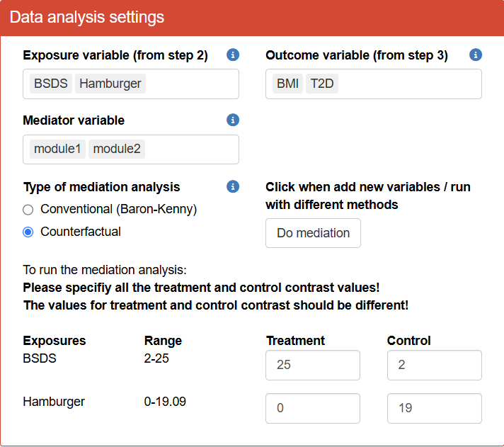Click Hamburger Treatment value field
504x447 pixels.
pos(313,408)
